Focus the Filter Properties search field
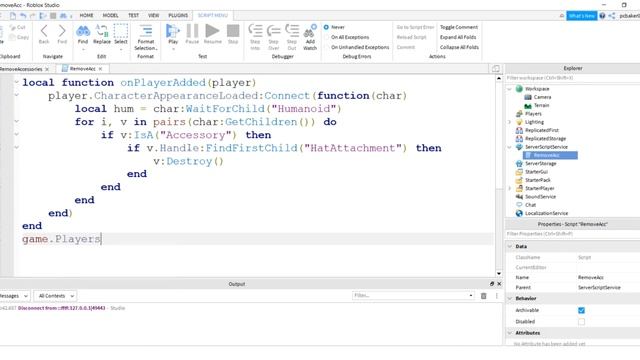This screenshot has height=360, width=640. (x=572, y=234)
